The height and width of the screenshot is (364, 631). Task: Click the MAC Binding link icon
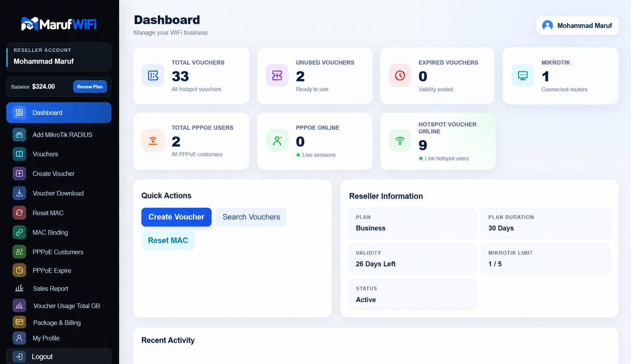pos(19,232)
